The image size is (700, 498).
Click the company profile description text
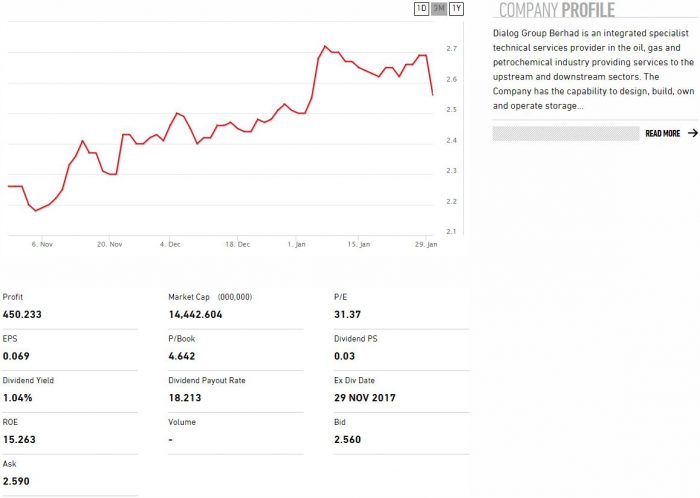(593, 70)
